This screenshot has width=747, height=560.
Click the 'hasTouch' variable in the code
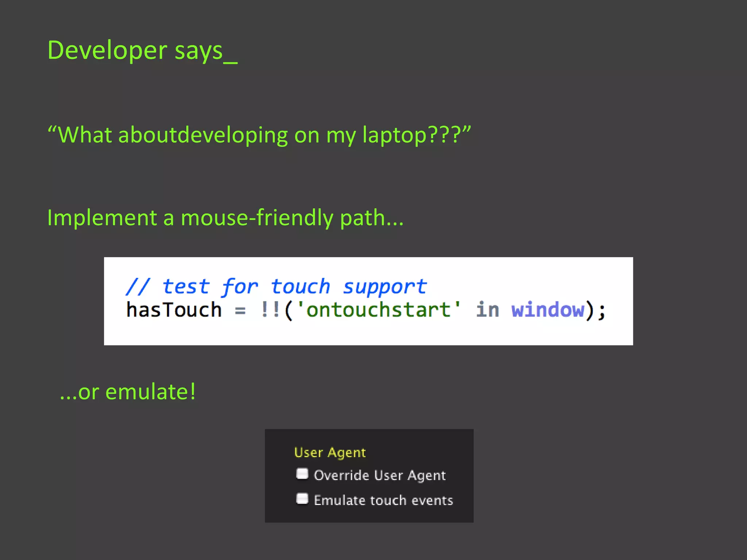click(174, 310)
